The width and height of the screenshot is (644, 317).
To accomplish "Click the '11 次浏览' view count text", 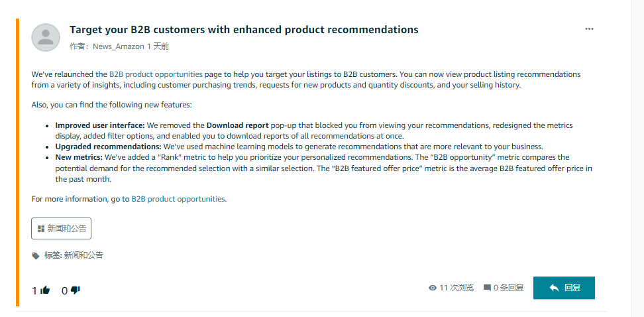I will 456,288.
